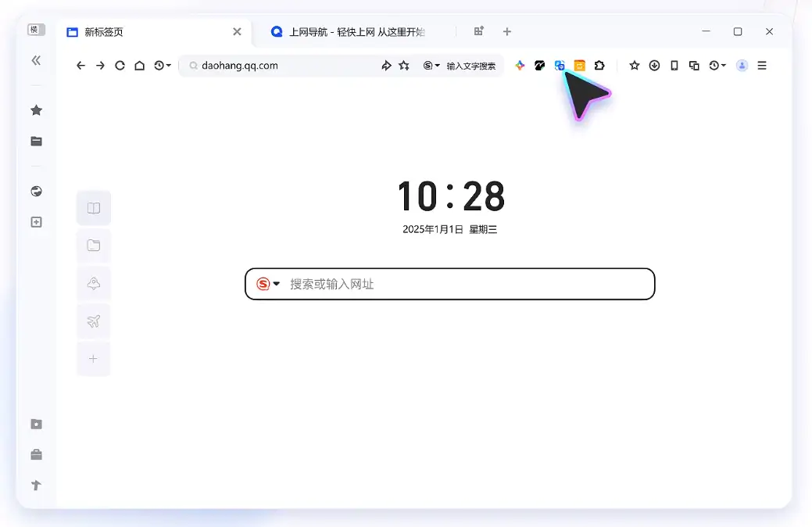Select the folder shortcut on the new tab page
Image resolution: width=812 pixels, height=527 pixels.
pos(94,245)
